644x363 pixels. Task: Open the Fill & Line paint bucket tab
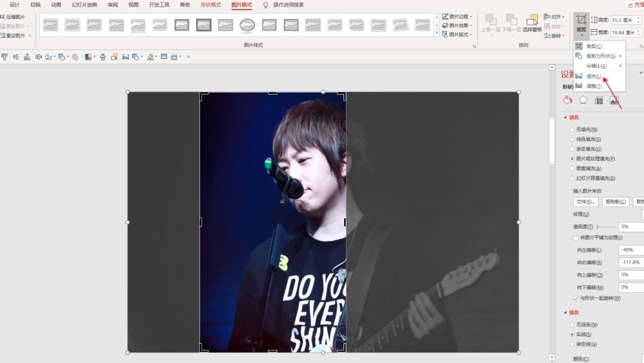tap(567, 101)
